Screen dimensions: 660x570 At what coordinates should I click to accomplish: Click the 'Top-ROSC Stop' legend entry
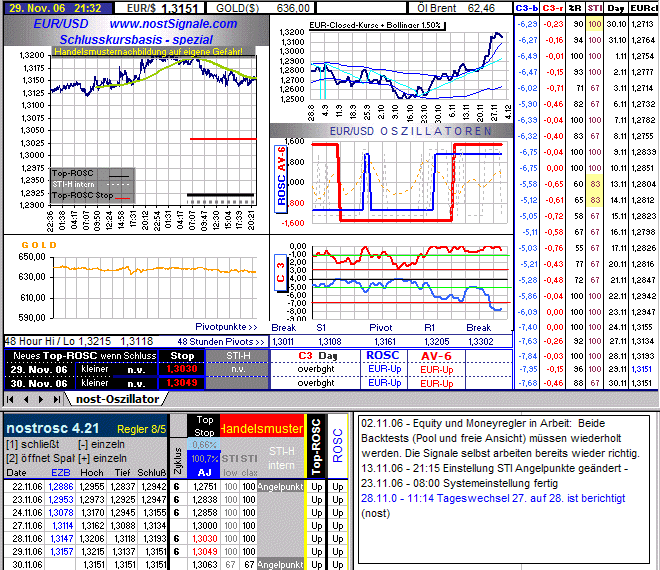(91, 195)
